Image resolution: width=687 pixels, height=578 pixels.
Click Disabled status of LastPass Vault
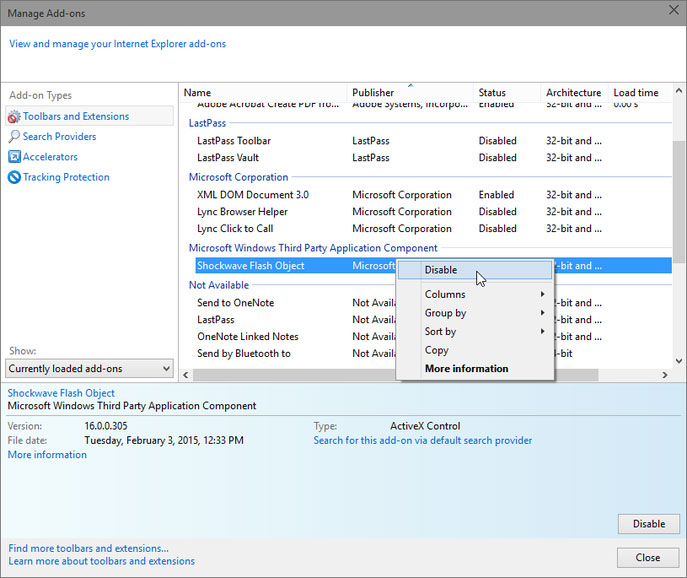(x=497, y=158)
